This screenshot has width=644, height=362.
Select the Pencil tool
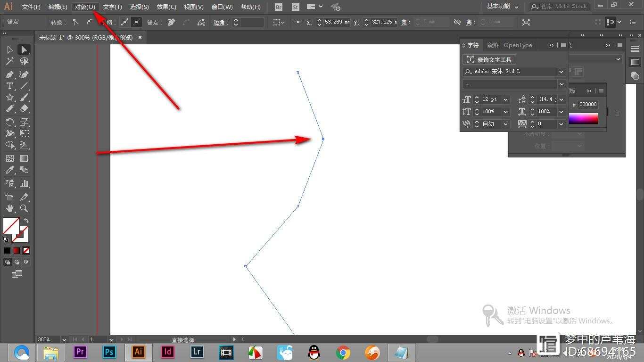coord(10,108)
